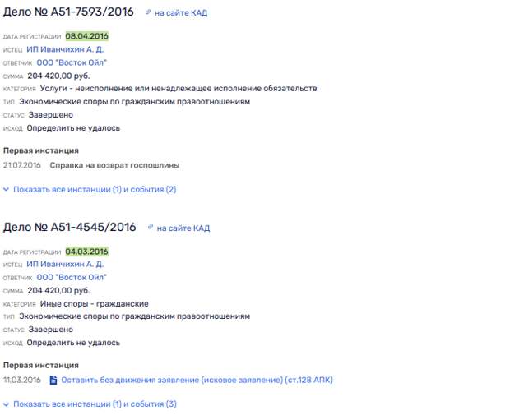Image resolution: width=510 pixels, height=420 pixels.
Task: Expand all instances (1) and events (3)
Action: click(95, 404)
